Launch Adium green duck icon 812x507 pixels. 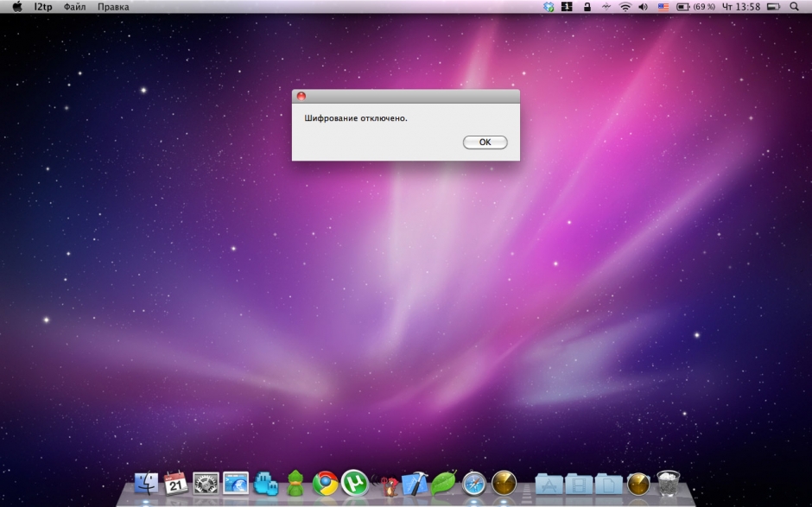point(295,484)
